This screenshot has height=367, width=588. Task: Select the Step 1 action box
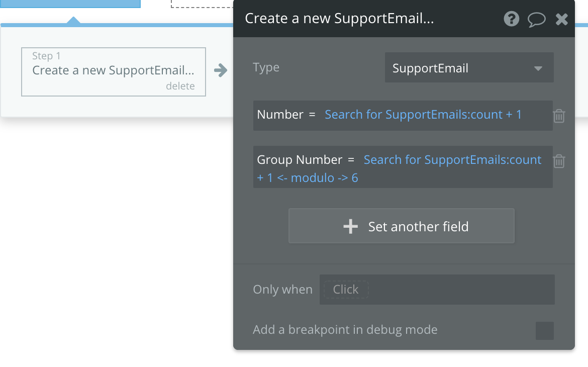pos(113,70)
